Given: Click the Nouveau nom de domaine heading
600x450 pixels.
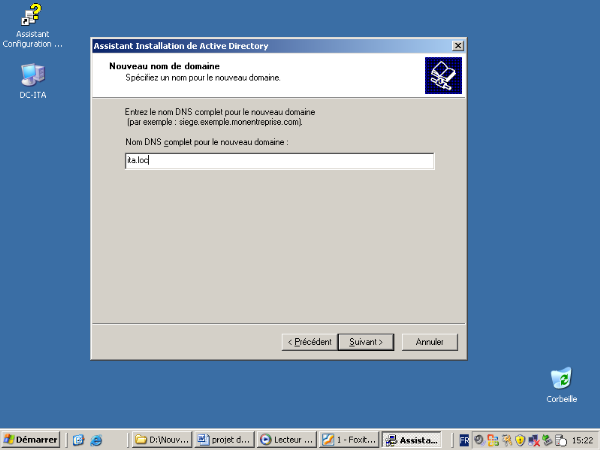Looking at the screenshot, I should coord(165,66).
